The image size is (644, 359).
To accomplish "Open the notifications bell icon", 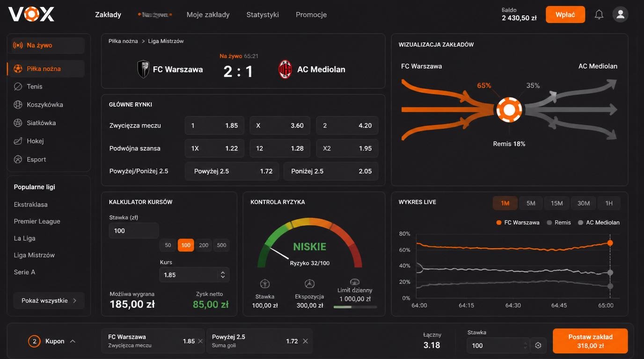I will coord(599,14).
